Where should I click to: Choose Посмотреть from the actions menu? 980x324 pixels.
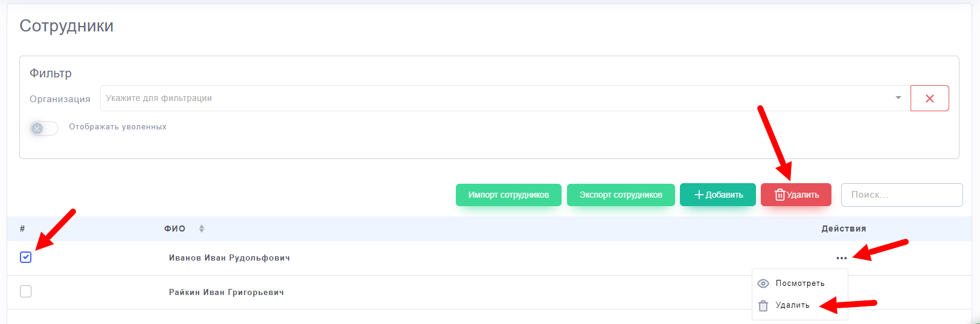[x=799, y=283]
